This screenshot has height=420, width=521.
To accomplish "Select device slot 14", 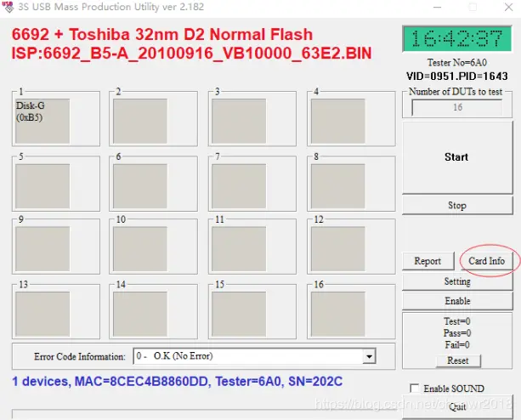I will pos(140,314).
